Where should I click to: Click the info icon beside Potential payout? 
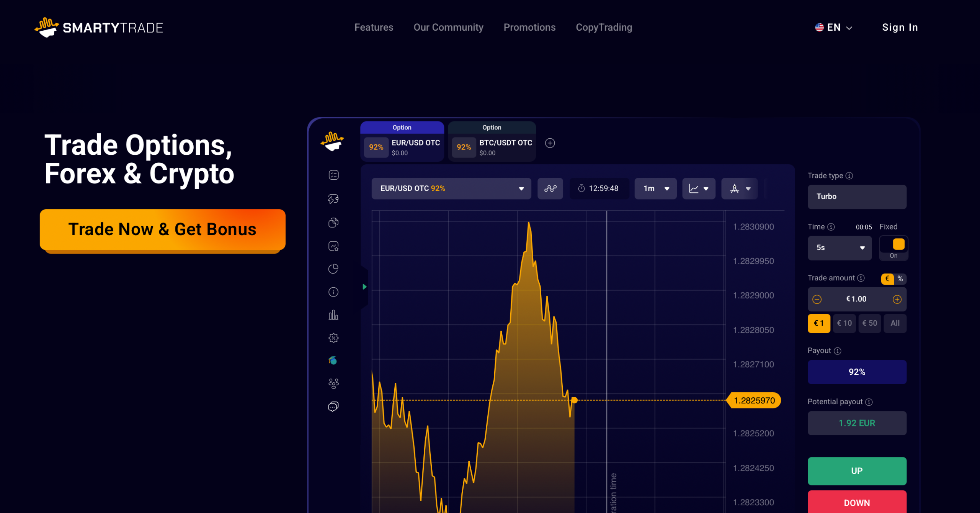869,402
